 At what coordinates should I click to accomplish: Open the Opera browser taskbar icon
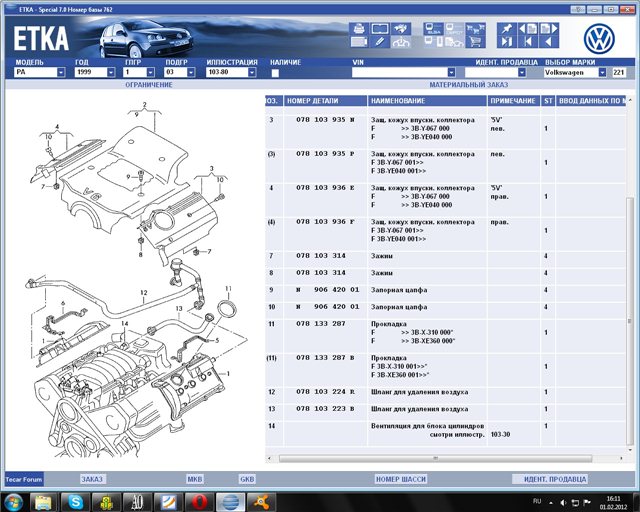click(x=199, y=502)
